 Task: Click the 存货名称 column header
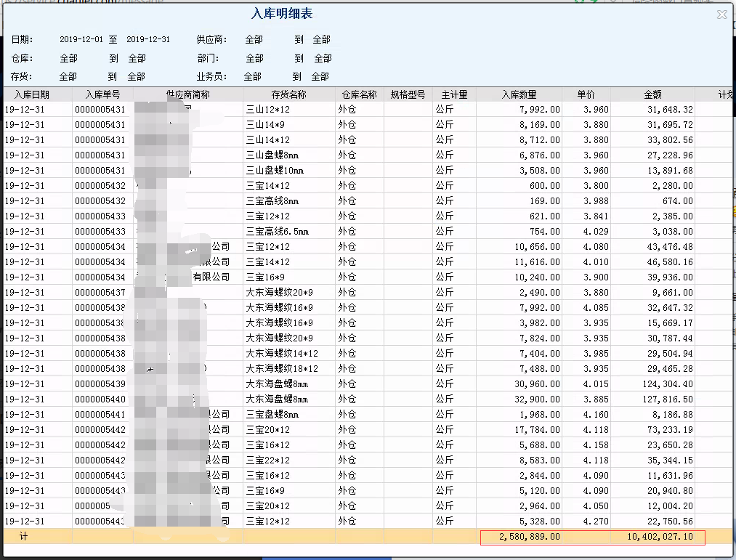pyautogui.click(x=288, y=95)
